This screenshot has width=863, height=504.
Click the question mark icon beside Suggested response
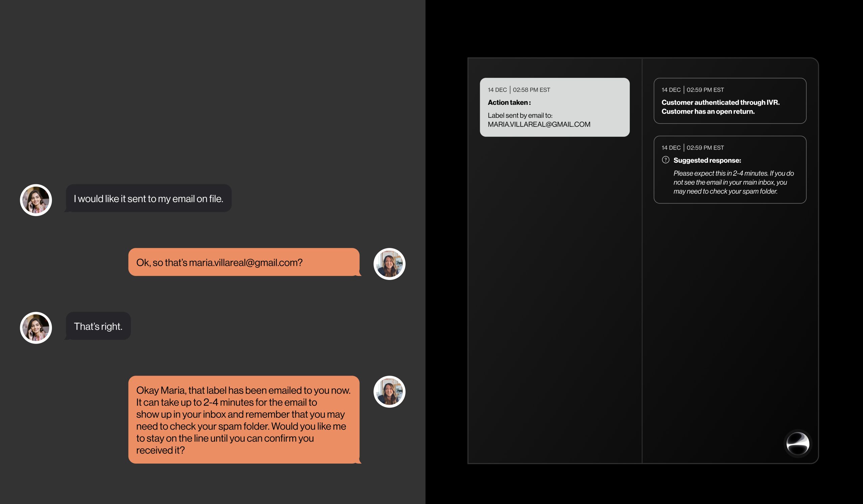(665, 160)
